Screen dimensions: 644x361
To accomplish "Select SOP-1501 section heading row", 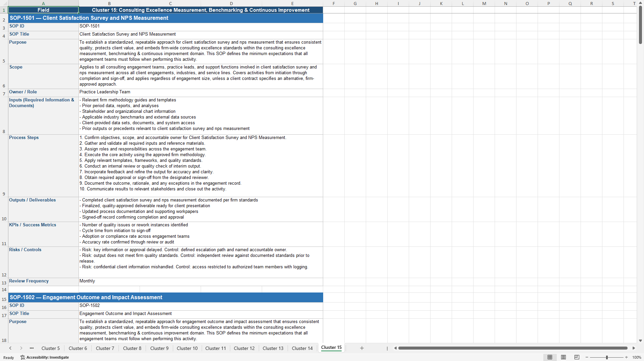I will click(165, 18).
